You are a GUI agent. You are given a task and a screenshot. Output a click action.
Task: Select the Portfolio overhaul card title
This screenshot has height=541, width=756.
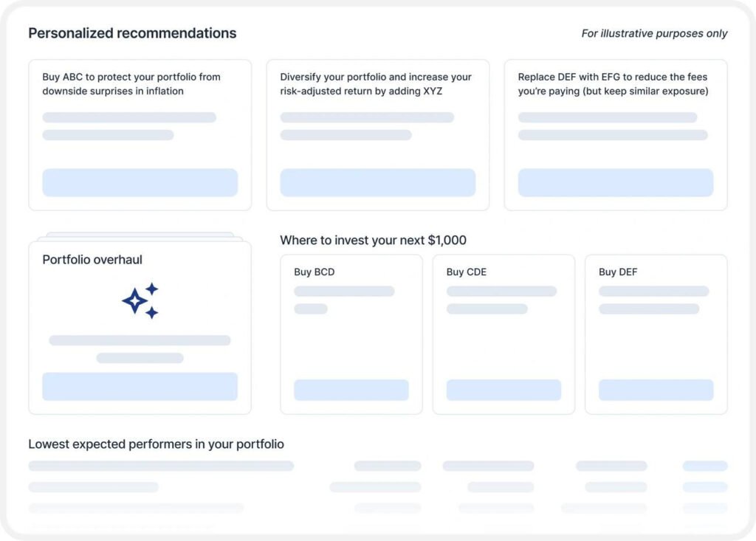coord(92,260)
